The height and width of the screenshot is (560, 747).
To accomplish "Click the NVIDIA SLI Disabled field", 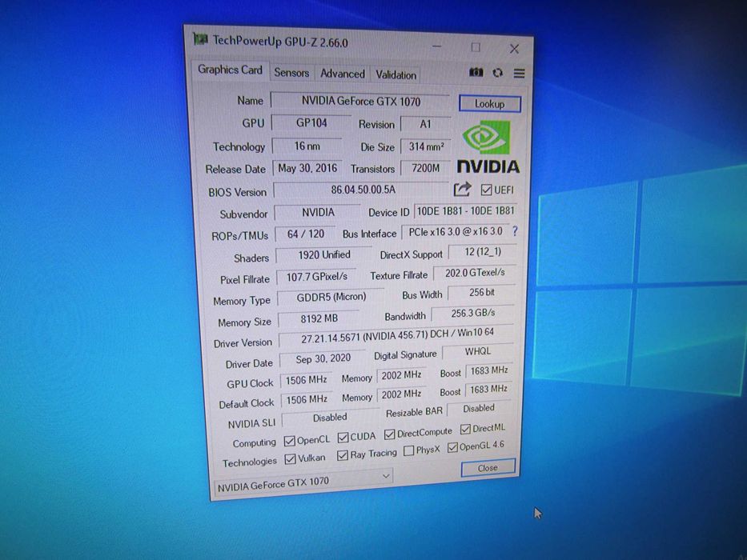I will click(330, 418).
